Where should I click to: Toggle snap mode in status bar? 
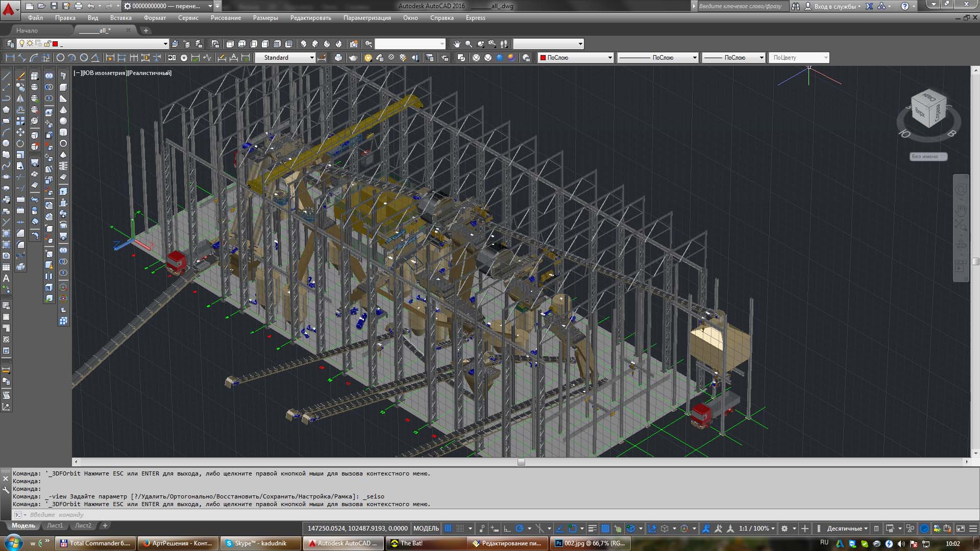(460, 529)
